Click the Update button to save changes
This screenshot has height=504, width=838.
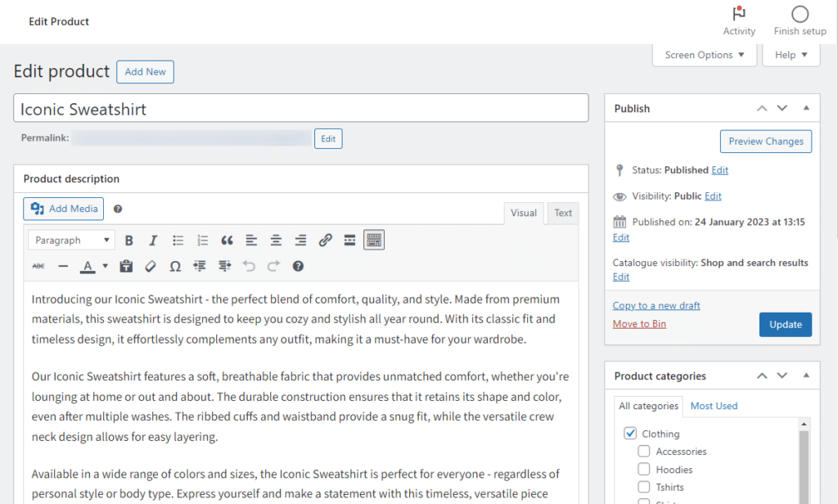785,324
